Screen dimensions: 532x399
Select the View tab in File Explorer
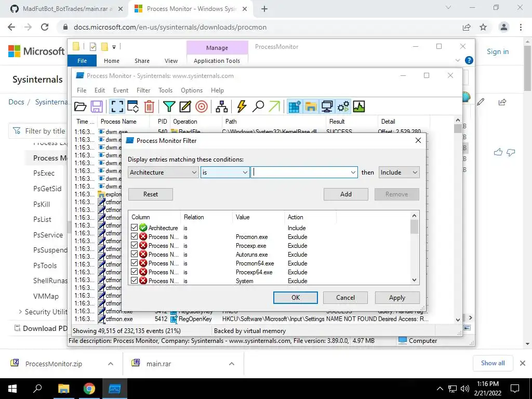[x=171, y=61]
